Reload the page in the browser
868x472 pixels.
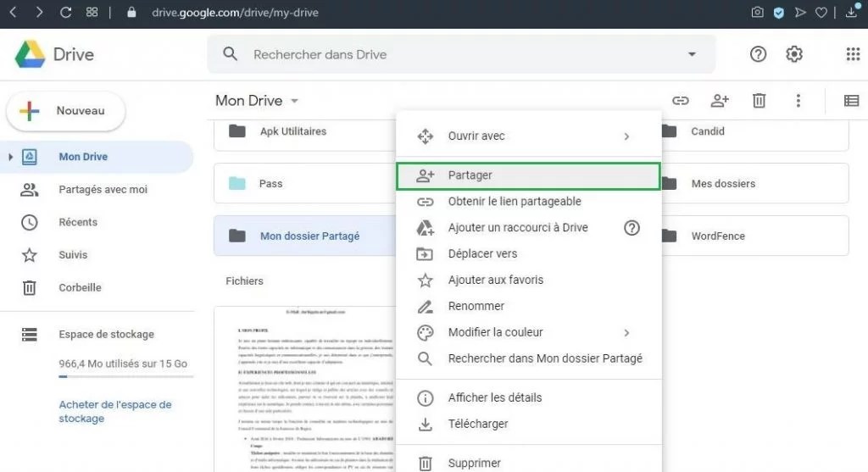[65, 12]
